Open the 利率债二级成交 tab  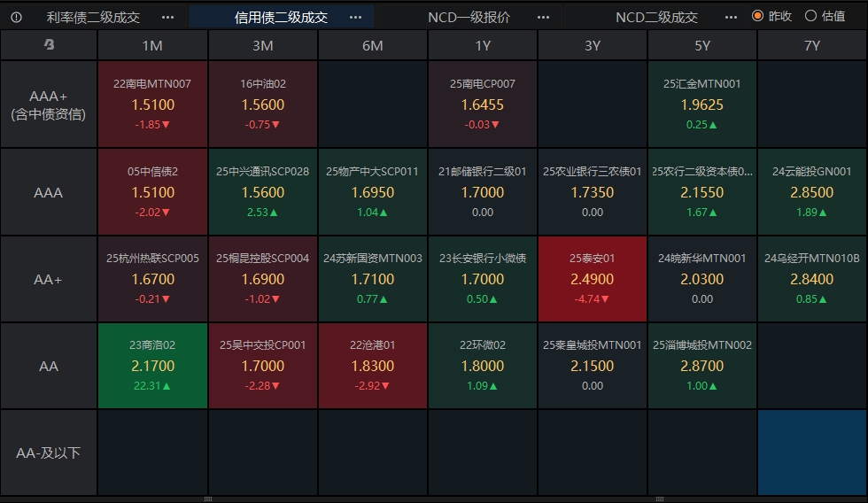[x=93, y=17]
